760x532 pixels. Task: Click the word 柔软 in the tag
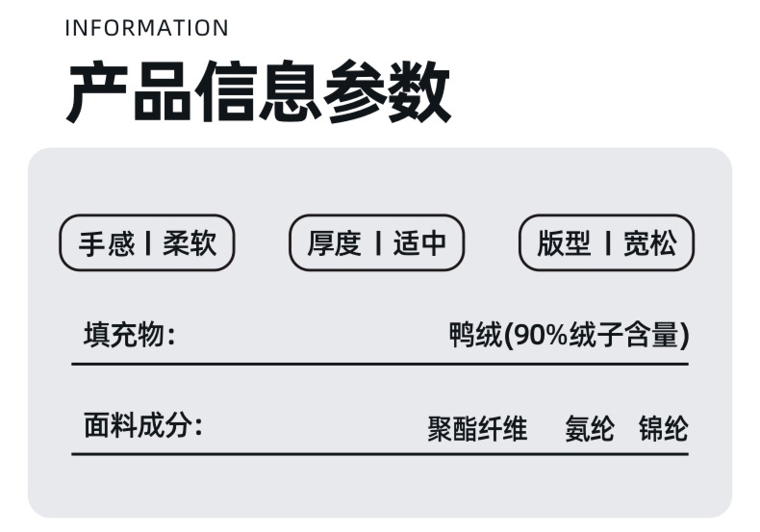click(190, 243)
